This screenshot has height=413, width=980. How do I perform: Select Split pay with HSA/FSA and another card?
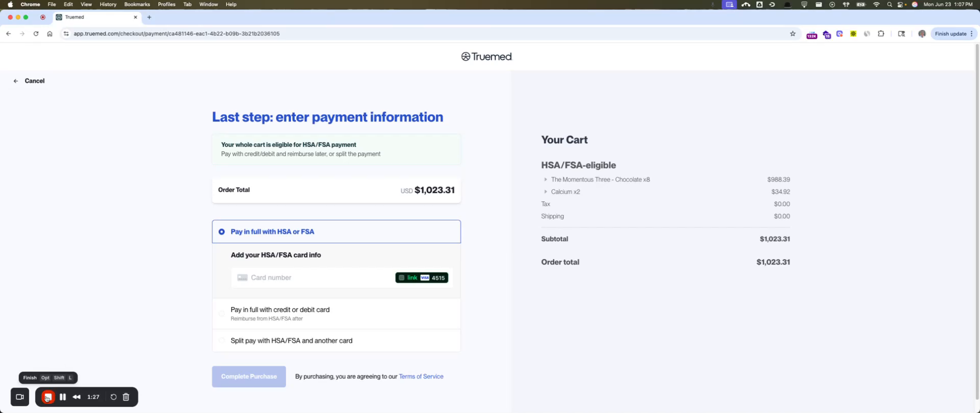point(336,341)
